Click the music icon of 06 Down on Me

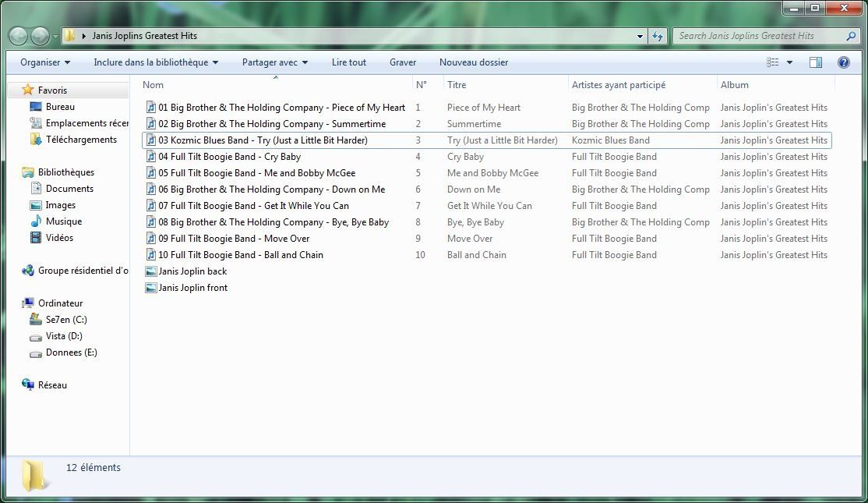150,190
